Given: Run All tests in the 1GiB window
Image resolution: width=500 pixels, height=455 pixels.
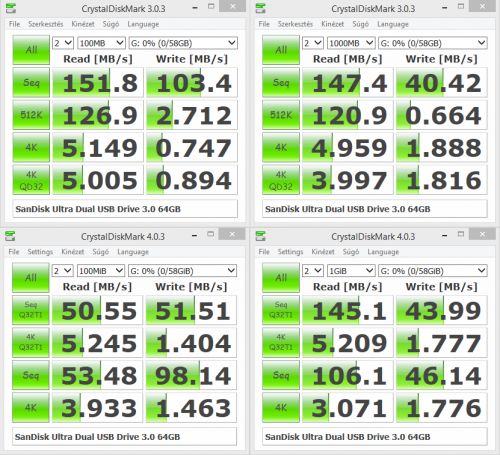Looking at the screenshot, I should pos(281,278).
